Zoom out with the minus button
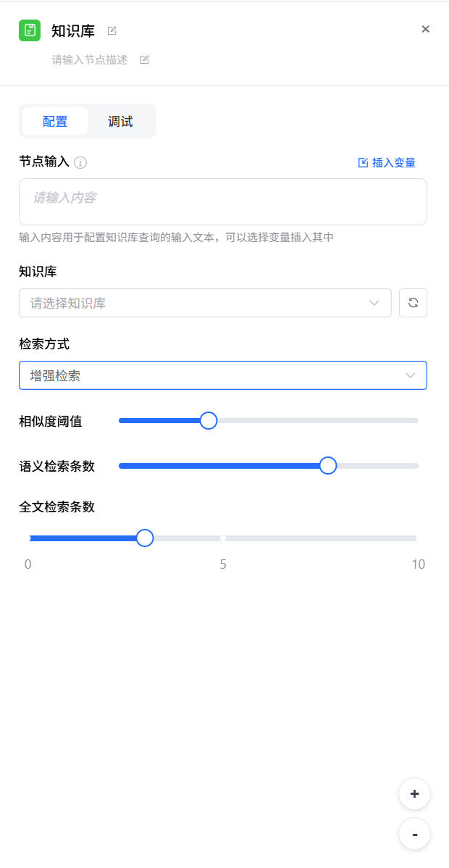The width and height of the screenshot is (449, 868). (x=414, y=834)
